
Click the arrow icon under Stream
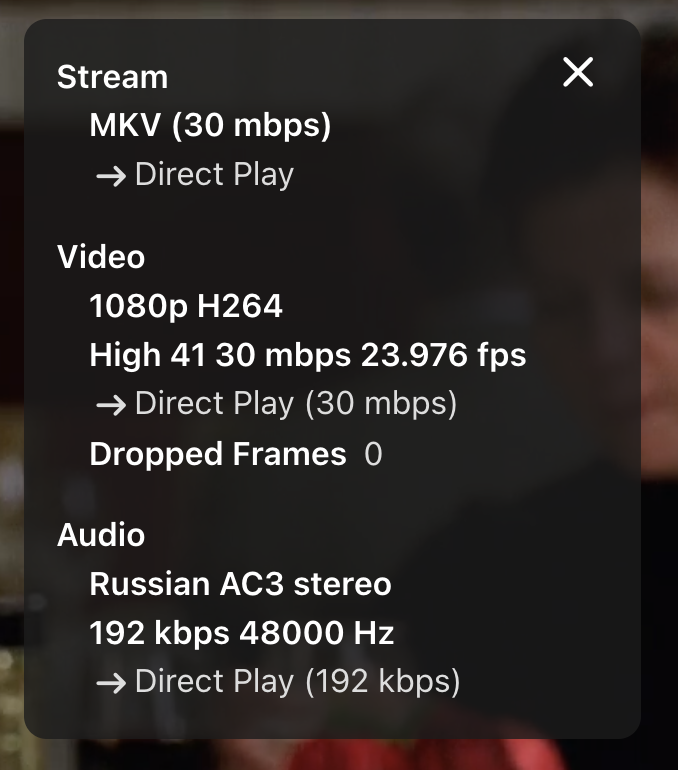110,176
